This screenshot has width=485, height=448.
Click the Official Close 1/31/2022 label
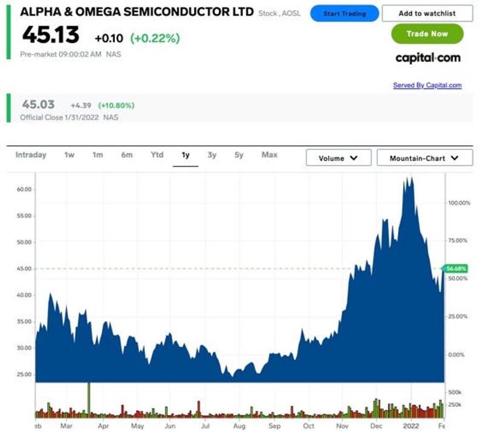[59, 118]
